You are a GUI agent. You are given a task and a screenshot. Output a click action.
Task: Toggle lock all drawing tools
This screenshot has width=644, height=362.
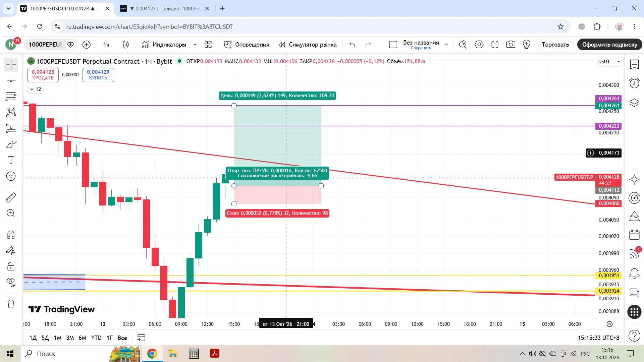click(11, 266)
